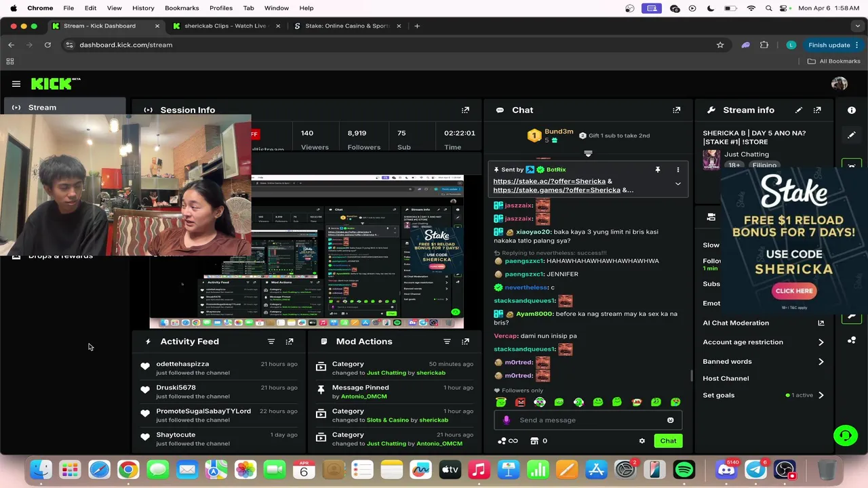The width and height of the screenshot is (868, 488).
Task: Open the gift shop icon in chat
Action: coord(534,441)
